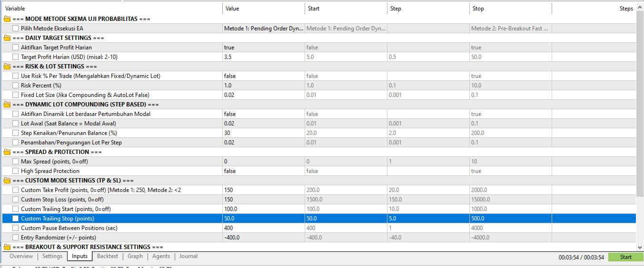Viewport: 644px width, 268px height.
Task: Edit Risk Percent value 1.0
Action: click(x=264, y=86)
